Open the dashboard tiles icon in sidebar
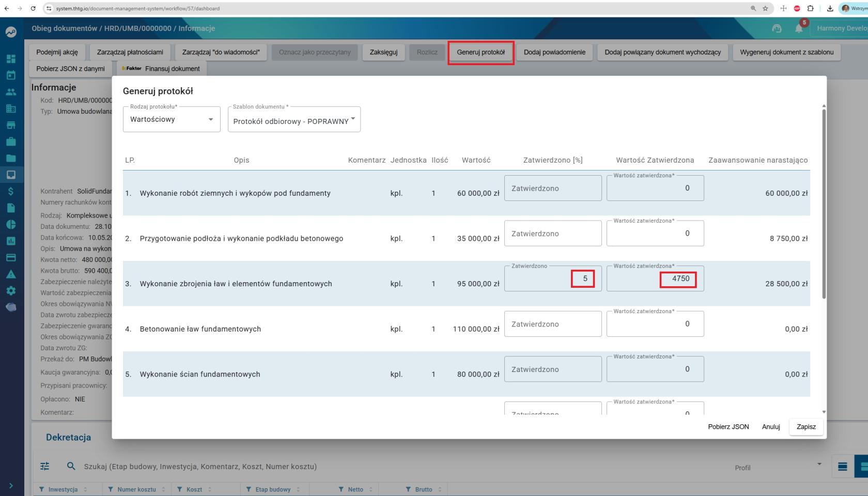The height and width of the screenshot is (496, 868). coord(11,59)
